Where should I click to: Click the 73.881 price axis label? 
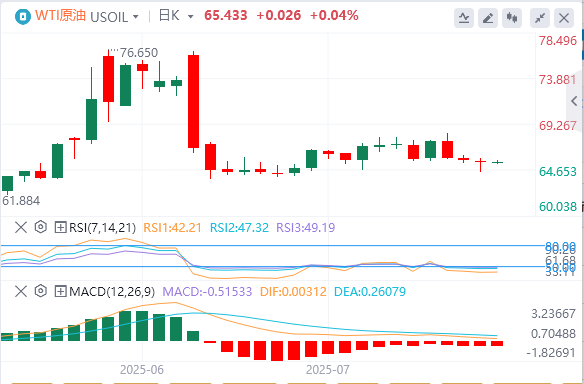558,80
